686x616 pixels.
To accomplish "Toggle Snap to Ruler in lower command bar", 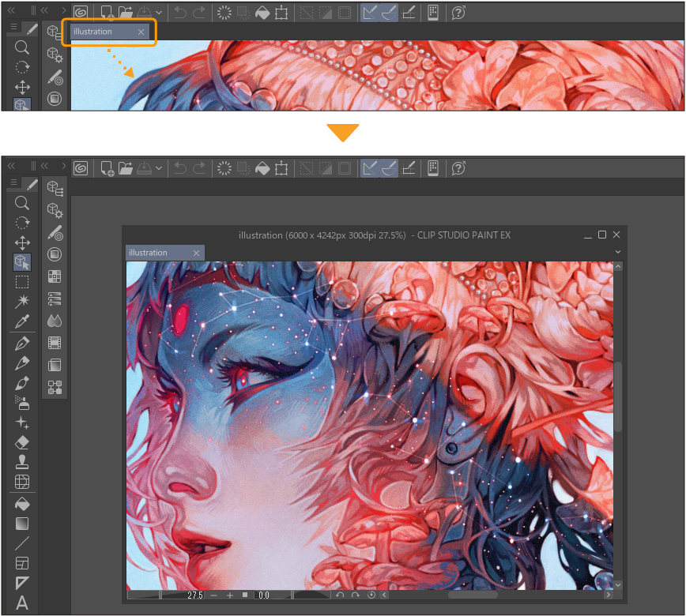I will tap(370, 168).
